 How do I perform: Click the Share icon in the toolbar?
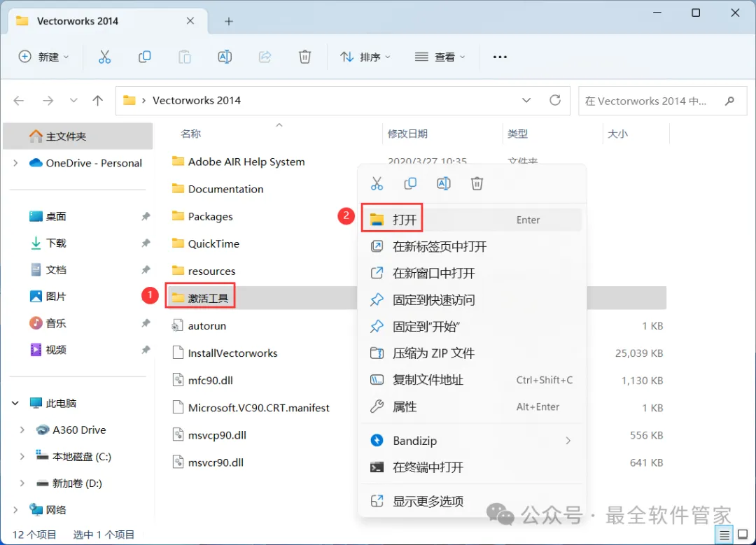coord(265,57)
